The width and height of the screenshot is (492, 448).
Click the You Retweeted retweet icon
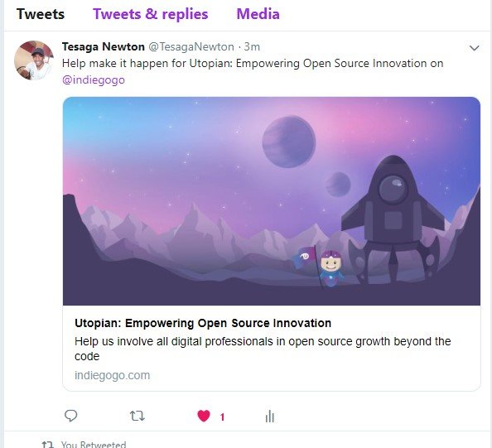48,444
